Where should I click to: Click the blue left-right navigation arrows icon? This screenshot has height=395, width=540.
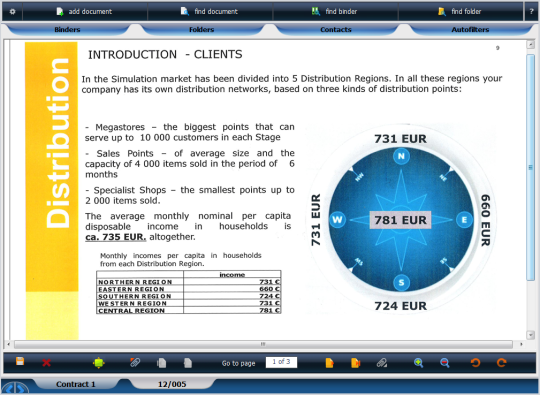pos(15,388)
